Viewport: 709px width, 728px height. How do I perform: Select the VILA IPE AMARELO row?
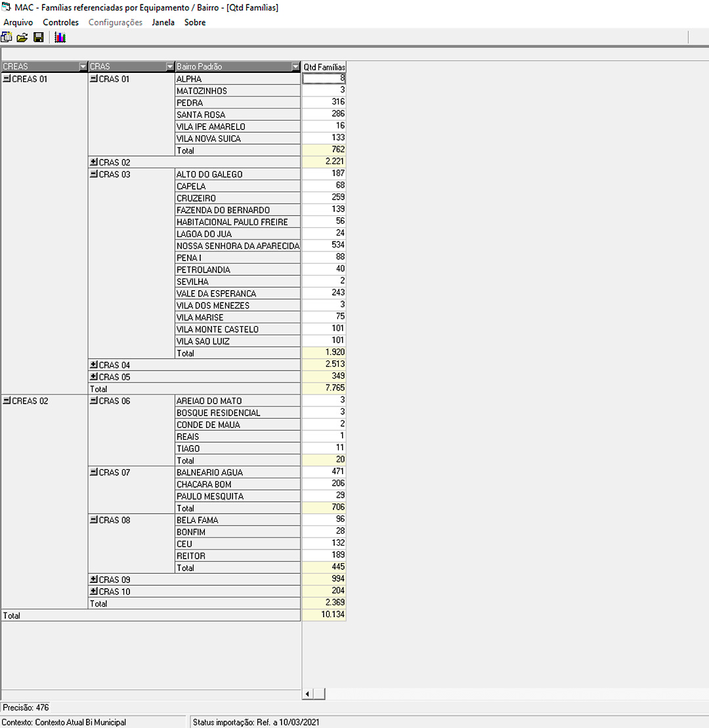[x=238, y=127]
